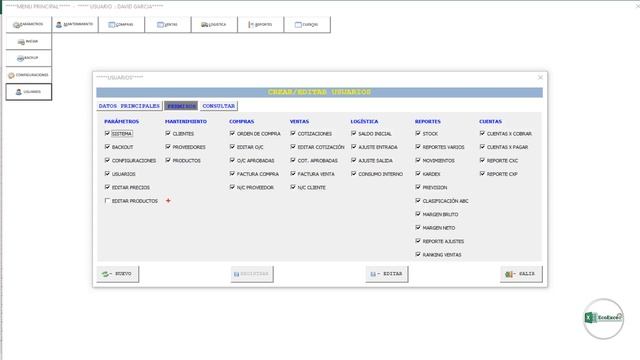Toggle the Productos checkbox under Mantenimiento
Image resolution: width=640 pixels, height=360 pixels.
tap(168, 160)
